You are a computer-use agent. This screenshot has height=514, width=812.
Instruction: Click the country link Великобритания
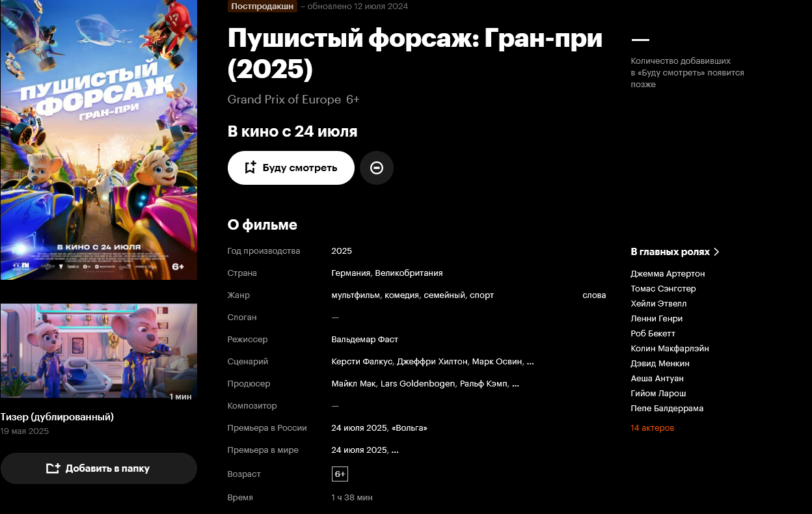click(x=409, y=273)
